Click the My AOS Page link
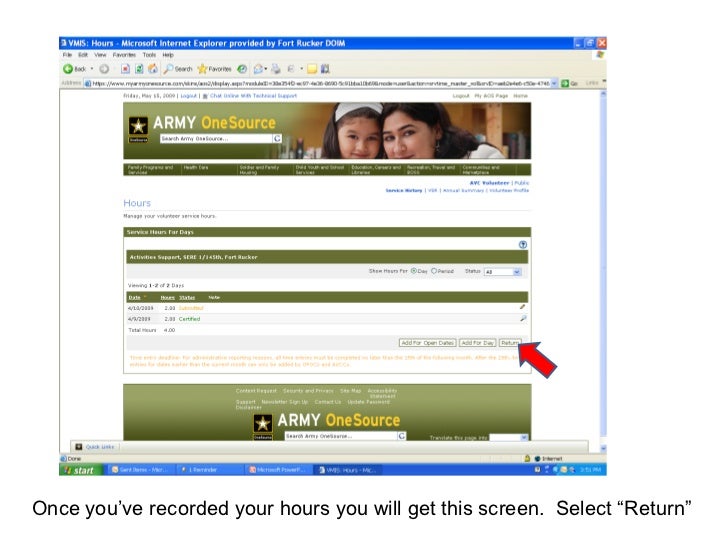728x546 pixels. coord(491,96)
